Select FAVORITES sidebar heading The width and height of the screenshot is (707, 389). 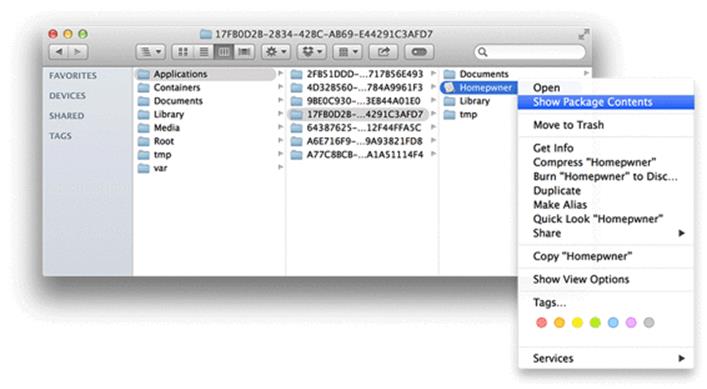(x=73, y=76)
